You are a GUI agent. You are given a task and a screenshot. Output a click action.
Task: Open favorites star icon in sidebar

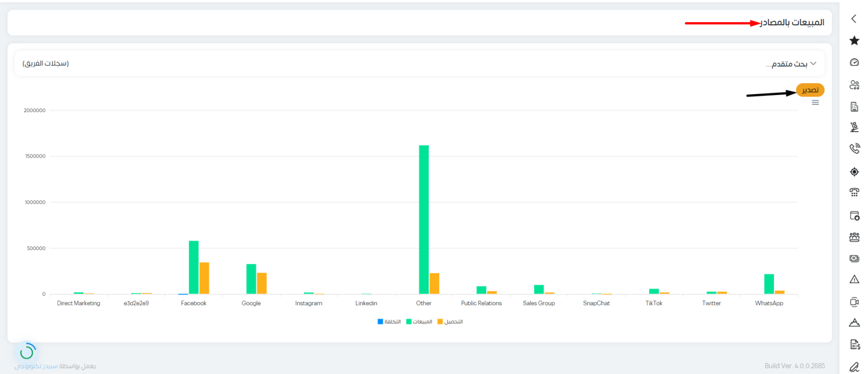pyautogui.click(x=854, y=40)
